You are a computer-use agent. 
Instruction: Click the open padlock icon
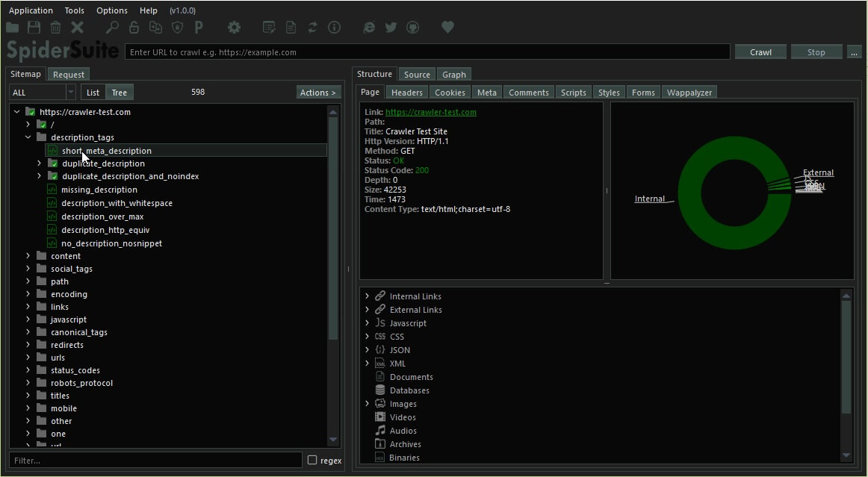pos(134,27)
